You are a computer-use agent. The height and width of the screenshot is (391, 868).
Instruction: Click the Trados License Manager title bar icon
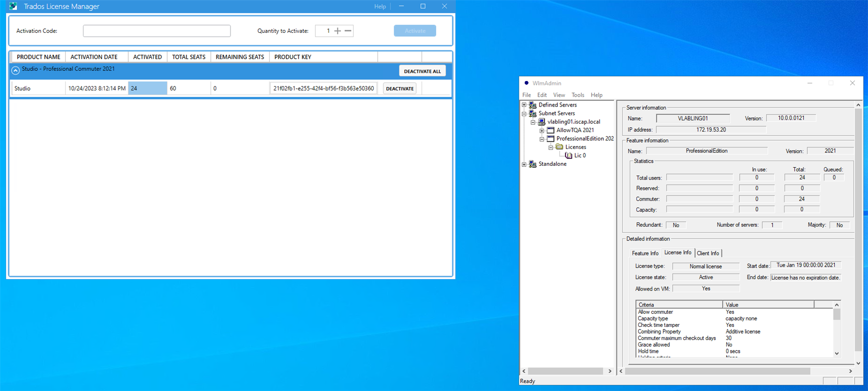click(13, 6)
